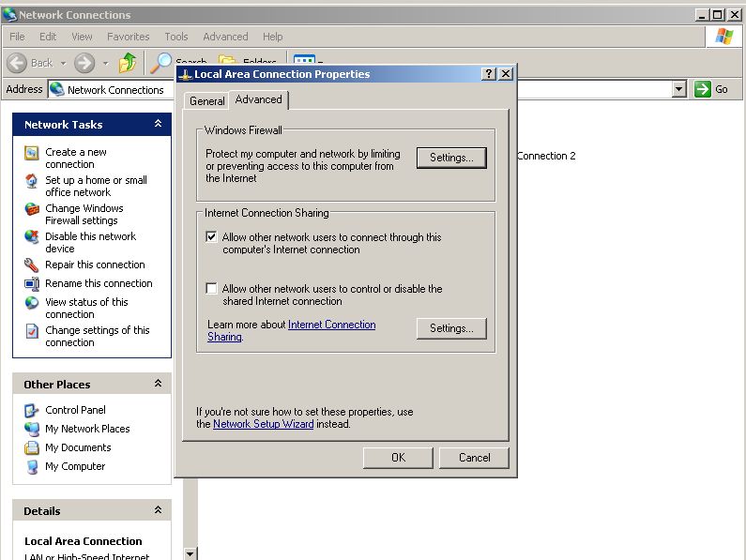This screenshot has width=746, height=560.
Task: Open the Advanced menu in menu bar
Action: [225, 37]
